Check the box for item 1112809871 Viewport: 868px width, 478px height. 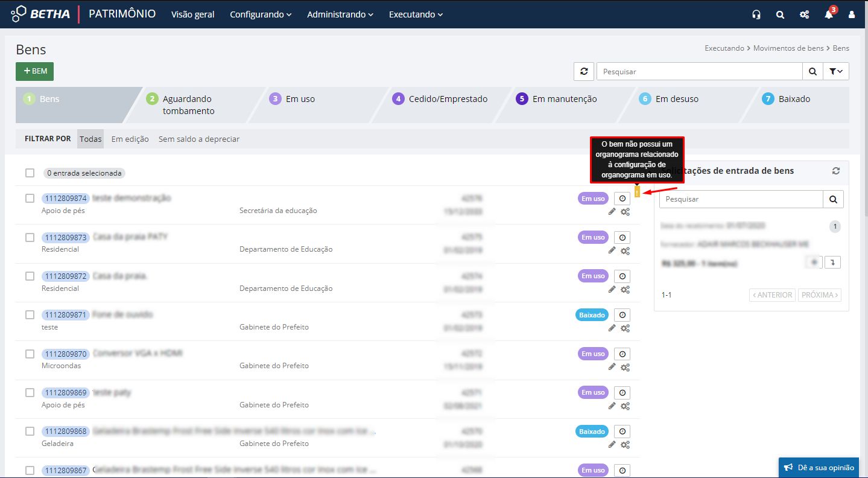[30, 315]
